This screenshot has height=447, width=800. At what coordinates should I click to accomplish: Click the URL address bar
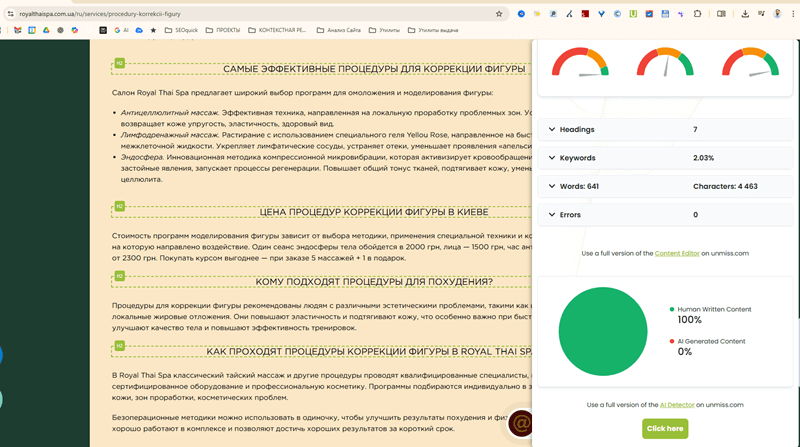[255, 14]
